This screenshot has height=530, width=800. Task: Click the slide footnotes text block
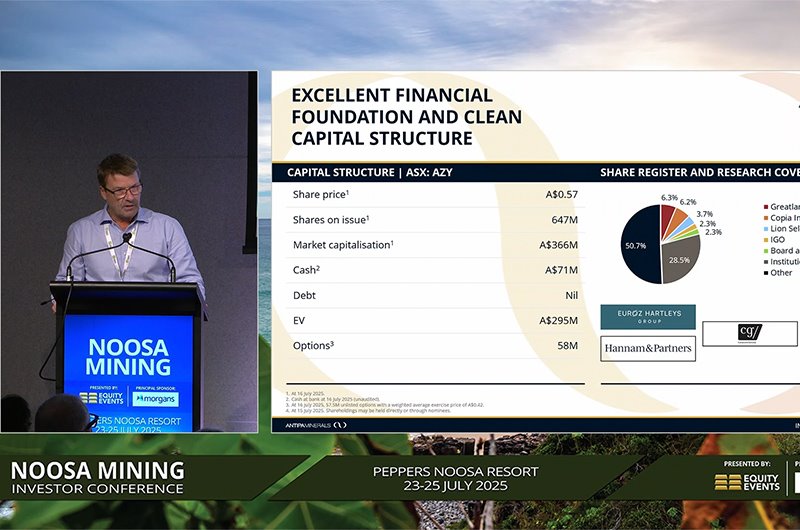coord(385,402)
